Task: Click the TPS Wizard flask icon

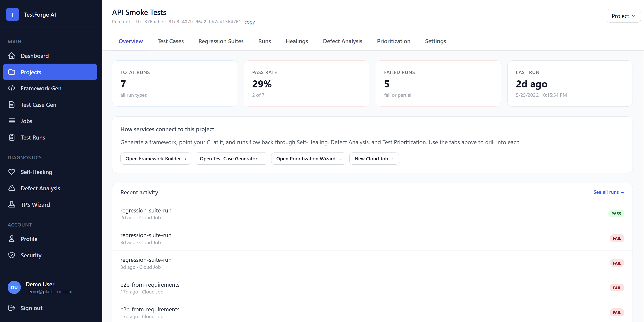Action: coord(12,205)
